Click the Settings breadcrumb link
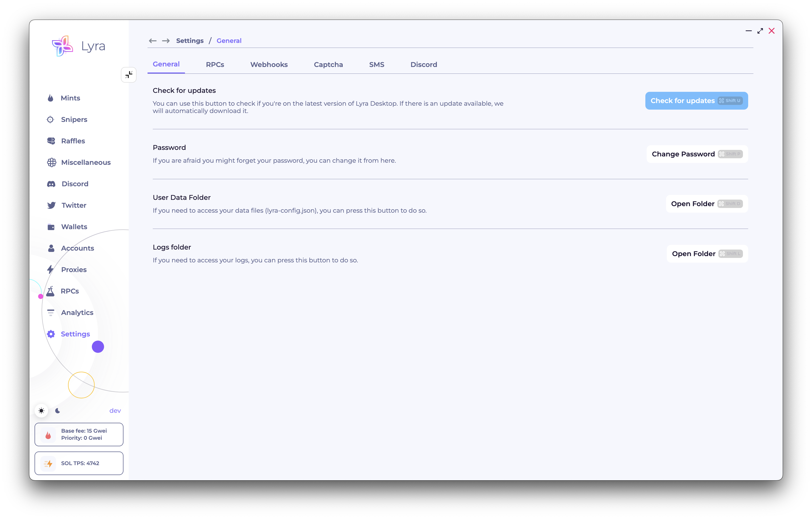Viewport: 812px width, 519px height. click(190, 41)
